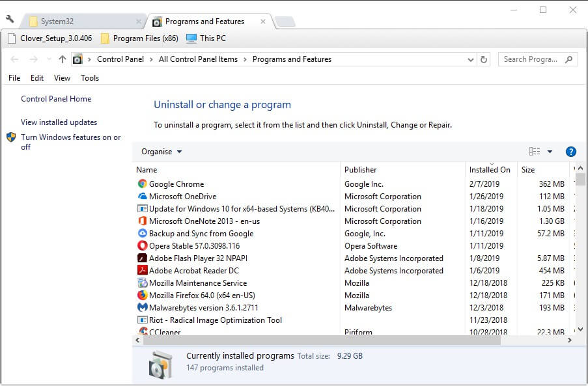Screen dimensions: 588x386
Task: Click the Update for Windows 10 icon
Action: (142, 208)
